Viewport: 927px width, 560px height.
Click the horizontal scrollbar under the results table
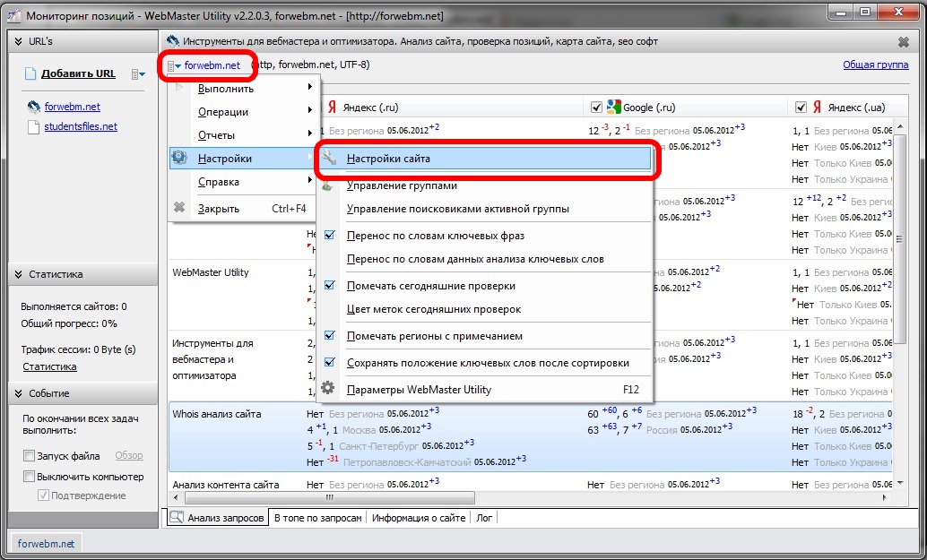tap(538, 497)
